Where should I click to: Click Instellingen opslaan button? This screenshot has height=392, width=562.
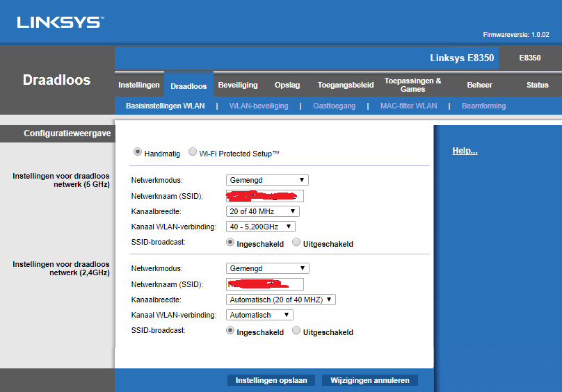pyautogui.click(x=271, y=380)
